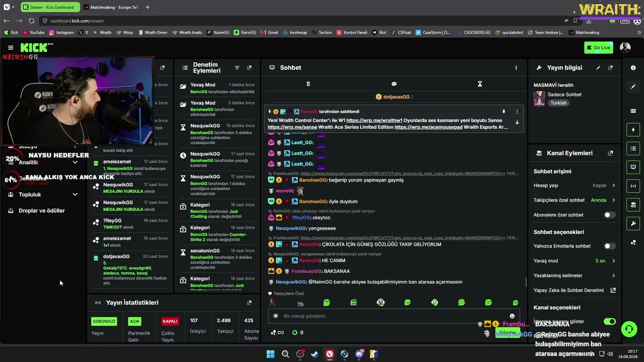Viewport: 644px width, 362px height.
Task: Click the 'SORUNSUZ' Yayın status badge
Action: [104, 321]
